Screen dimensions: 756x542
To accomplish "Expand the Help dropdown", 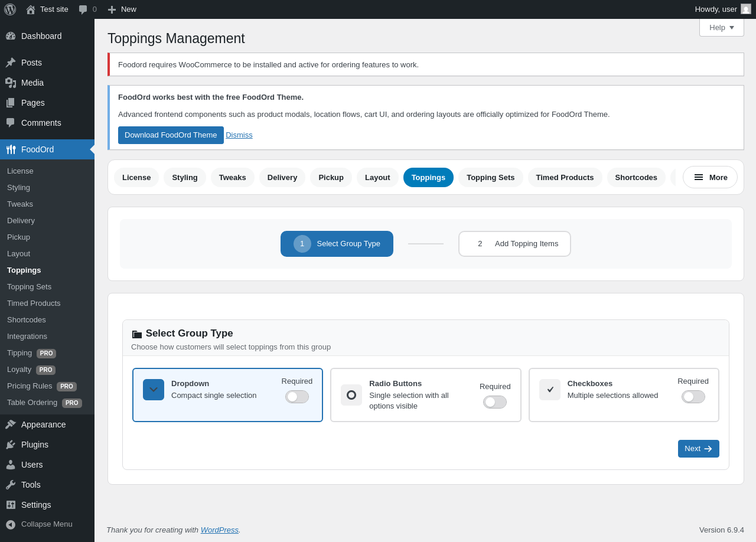I will coord(721,27).
